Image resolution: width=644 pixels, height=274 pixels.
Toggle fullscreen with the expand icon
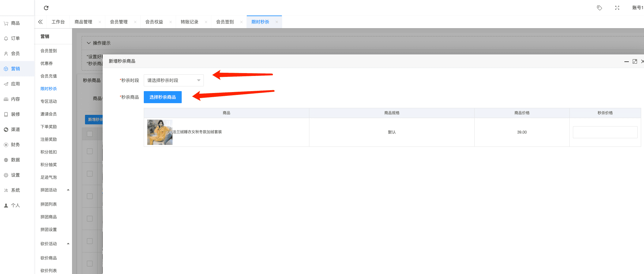(x=617, y=8)
